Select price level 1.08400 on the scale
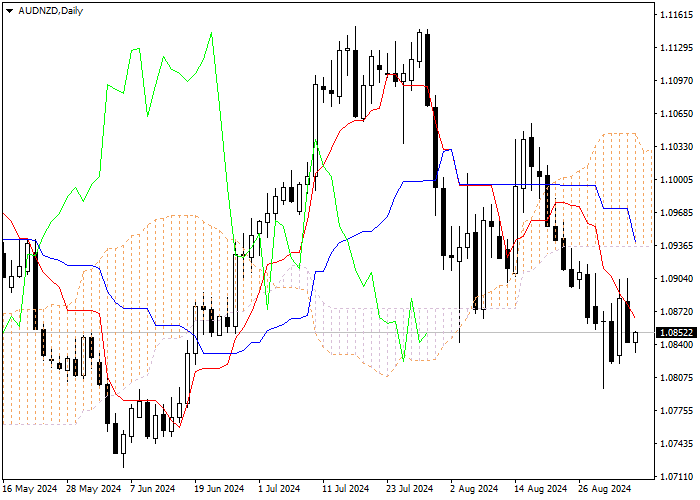Screen dimensions: 700x500 (x=676, y=345)
